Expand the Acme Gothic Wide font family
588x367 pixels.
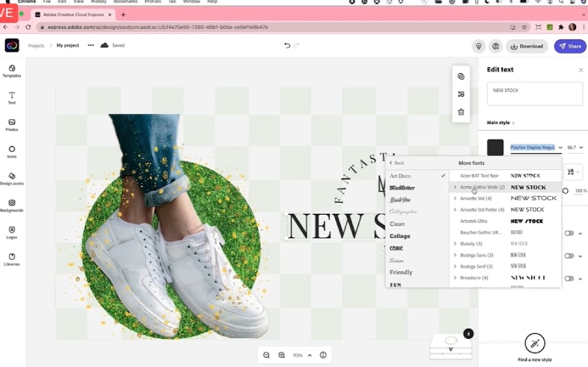(455, 187)
